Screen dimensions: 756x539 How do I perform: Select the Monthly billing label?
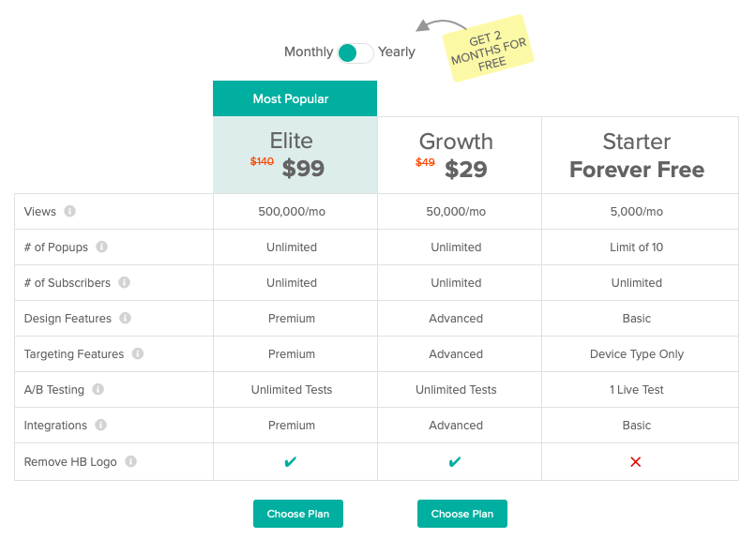pos(309,52)
